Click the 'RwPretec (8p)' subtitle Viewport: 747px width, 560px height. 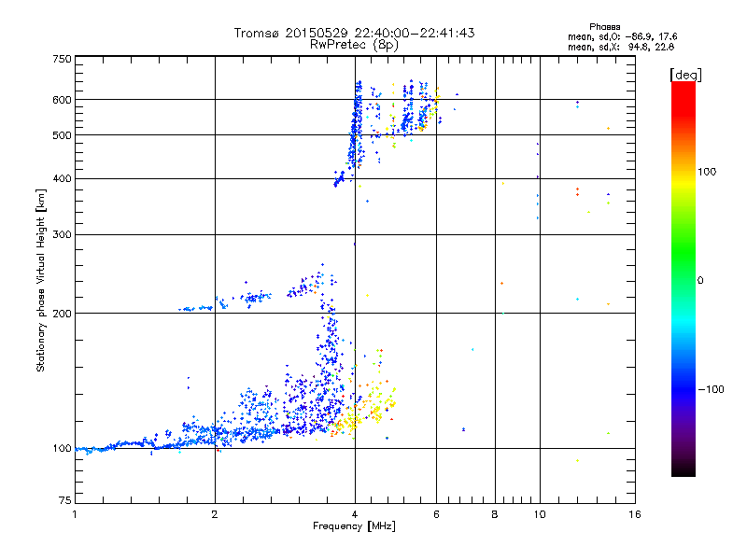pos(354,45)
